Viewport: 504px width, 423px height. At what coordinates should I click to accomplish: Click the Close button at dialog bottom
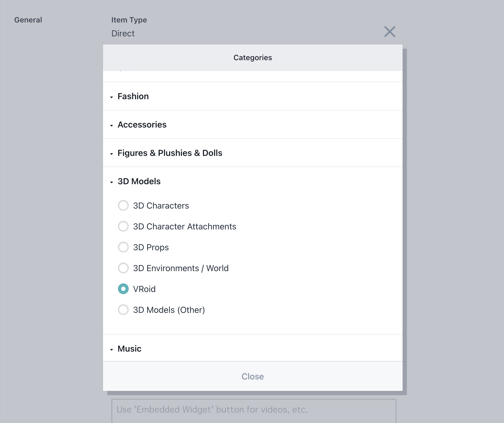point(253,376)
